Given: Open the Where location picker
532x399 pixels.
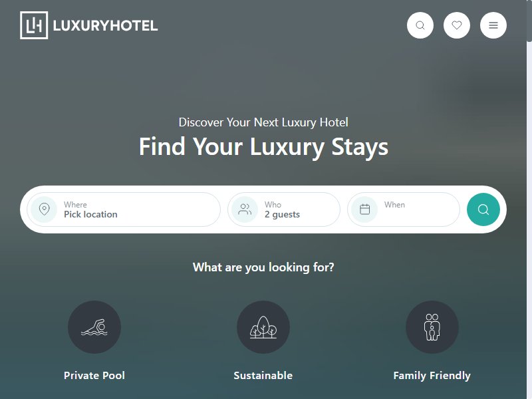Looking at the screenshot, I should coord(124,209).
